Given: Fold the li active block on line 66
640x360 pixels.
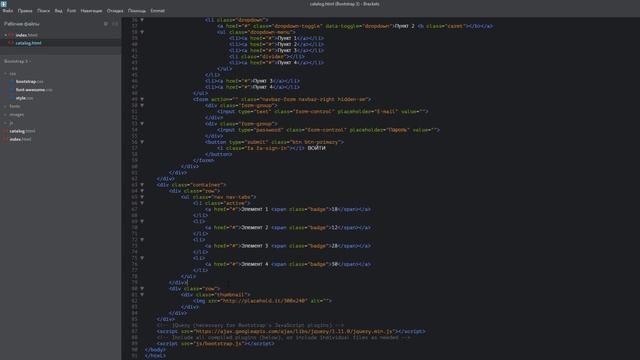Looking at the screenshot, I should (142, 203).
